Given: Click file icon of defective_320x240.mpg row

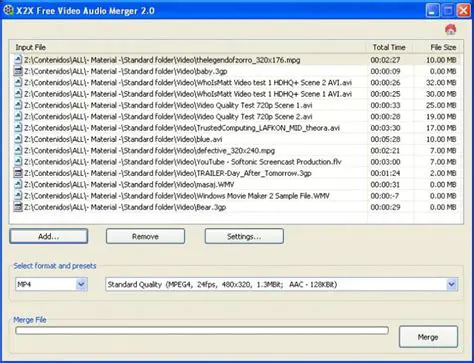Looking at the screenshot, I should point(18,151).
